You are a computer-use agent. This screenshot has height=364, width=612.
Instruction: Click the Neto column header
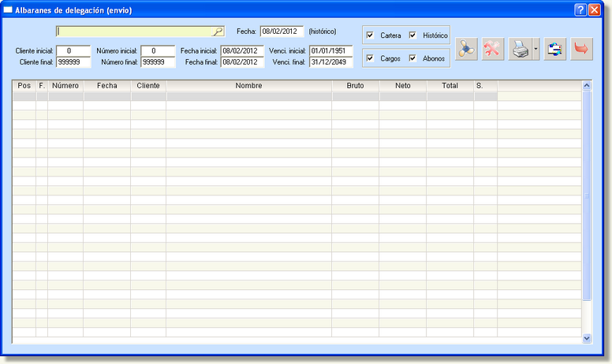[403, 86]
